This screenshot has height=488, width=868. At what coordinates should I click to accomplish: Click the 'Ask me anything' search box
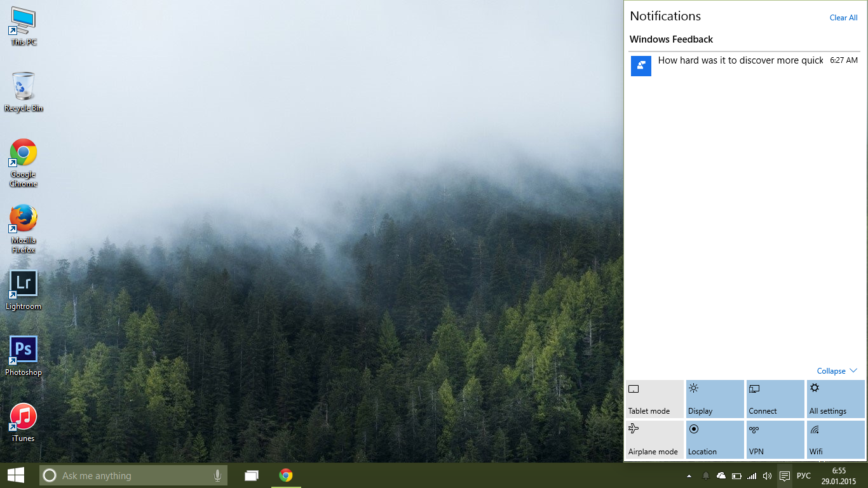[133, 475]
